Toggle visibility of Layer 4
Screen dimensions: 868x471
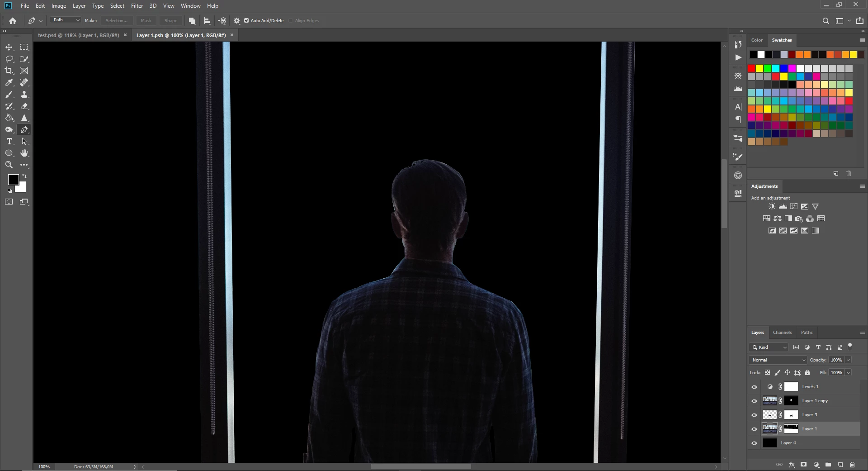coord(754,443)
